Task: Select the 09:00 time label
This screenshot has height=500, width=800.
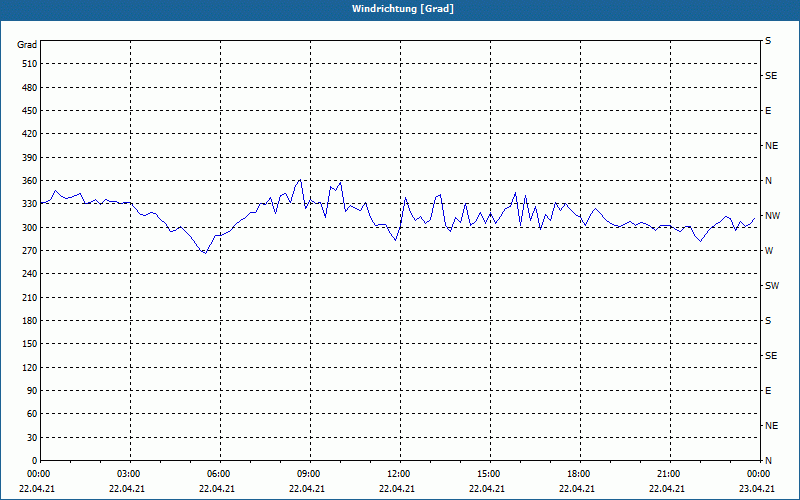Action: pos(309,474)
